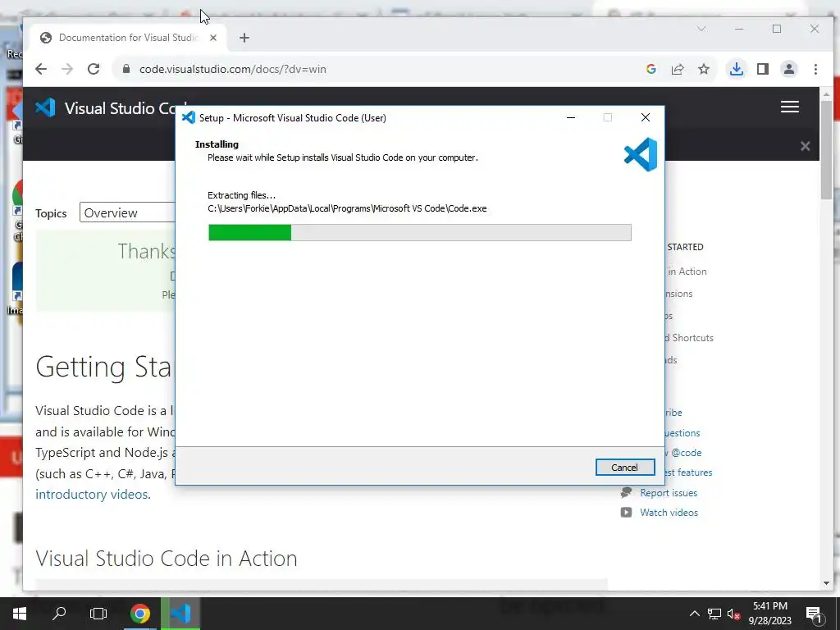Click the features sidebar link
840x630 pixels.
pyautogui.click(x=689, y=472)
